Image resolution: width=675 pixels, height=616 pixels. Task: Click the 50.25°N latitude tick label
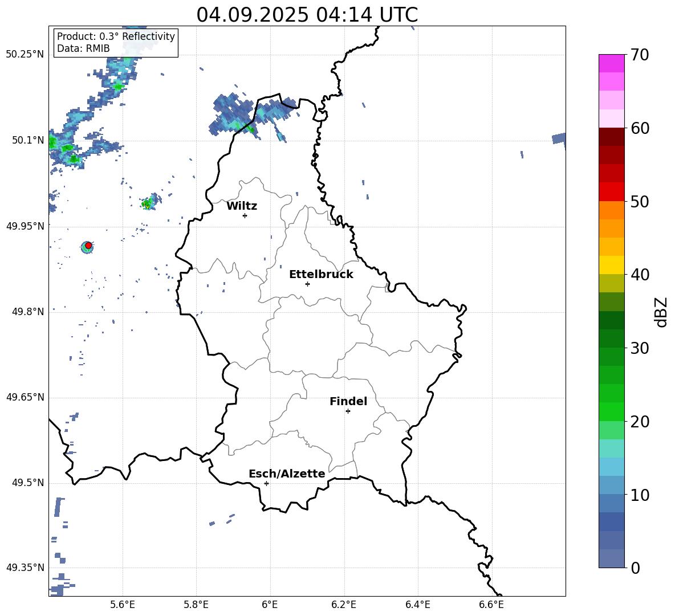tap(25, 55)
